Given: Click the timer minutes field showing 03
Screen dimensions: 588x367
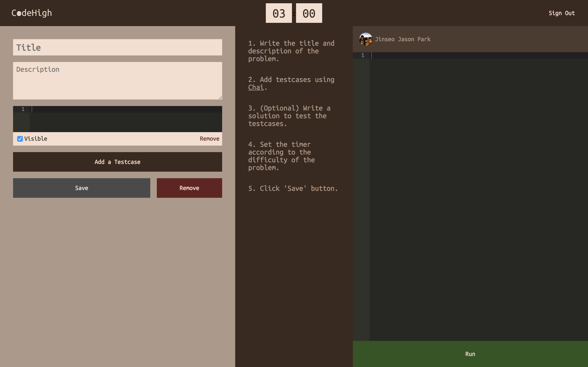Looking at the screenshot, I should pos(279,13).
